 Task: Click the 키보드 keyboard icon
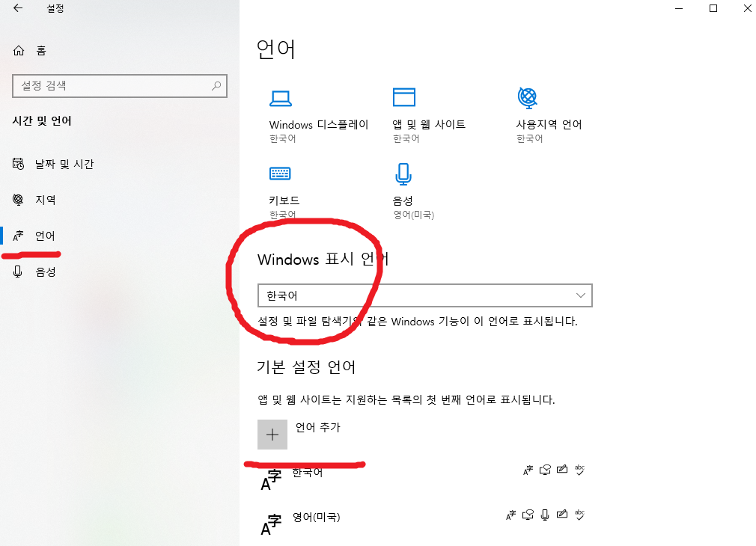[280, 173]
